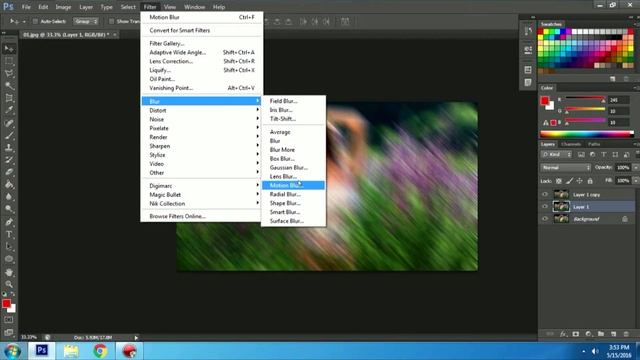Enable the Auto-Select checkbox
Screen dimensions: 640x360
click(35, 21)
